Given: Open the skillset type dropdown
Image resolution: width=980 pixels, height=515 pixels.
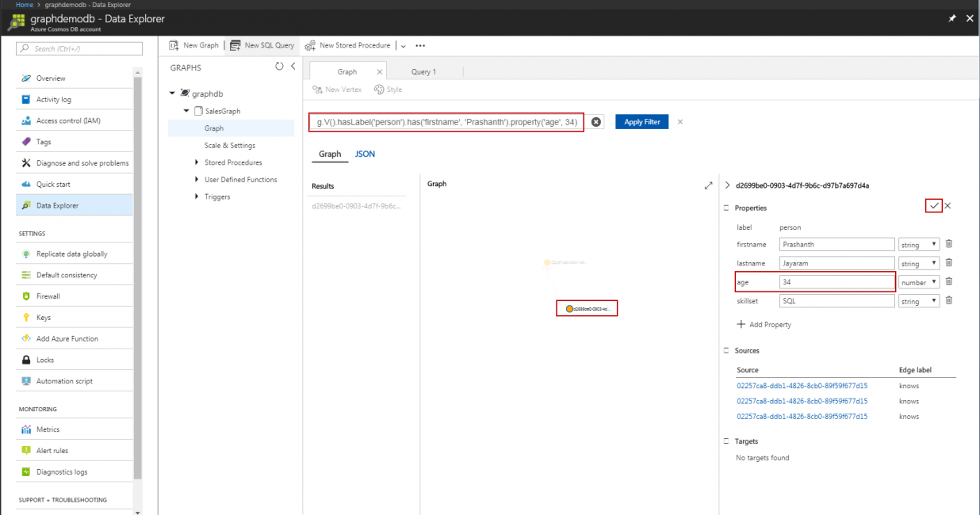Looking at the screenshot, I should click(919, 301).
